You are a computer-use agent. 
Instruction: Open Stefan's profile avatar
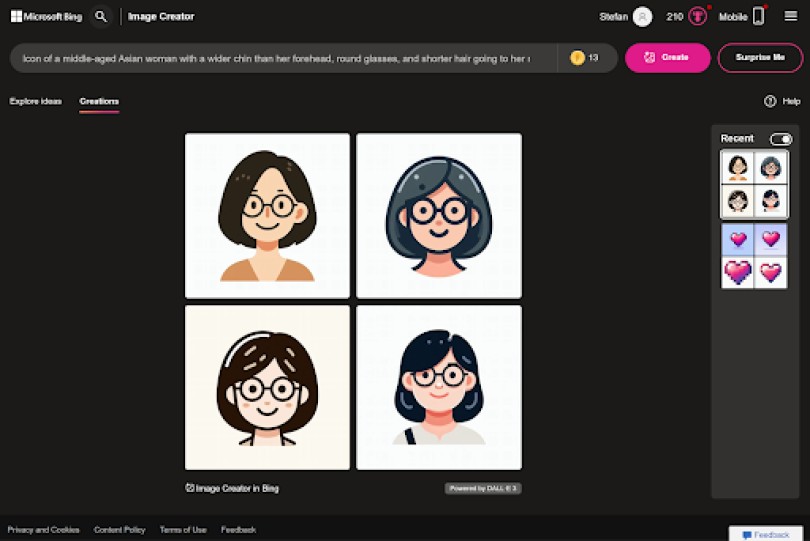(x=642, y=17)
